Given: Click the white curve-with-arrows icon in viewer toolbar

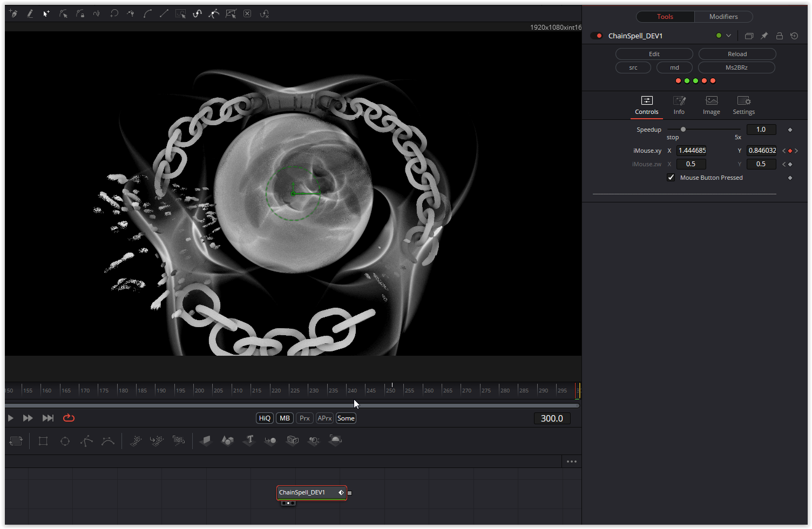Looking at the screenshot, I should 198,13.
